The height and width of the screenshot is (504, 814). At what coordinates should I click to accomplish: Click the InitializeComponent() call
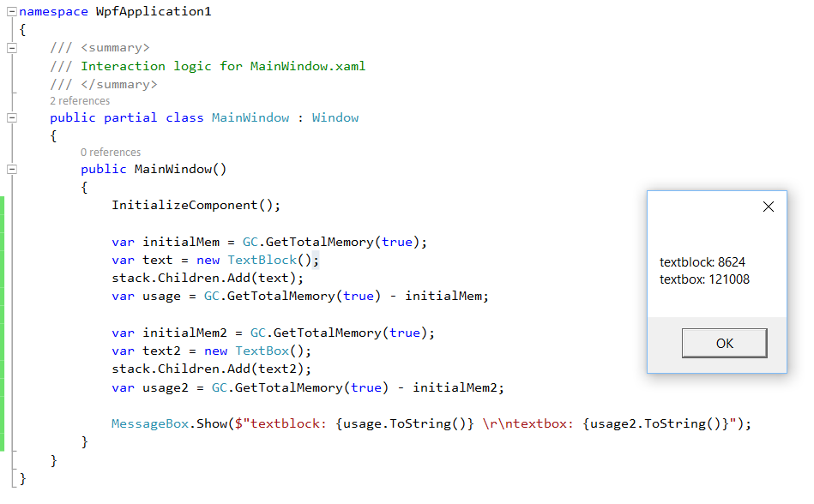[196, 206]
